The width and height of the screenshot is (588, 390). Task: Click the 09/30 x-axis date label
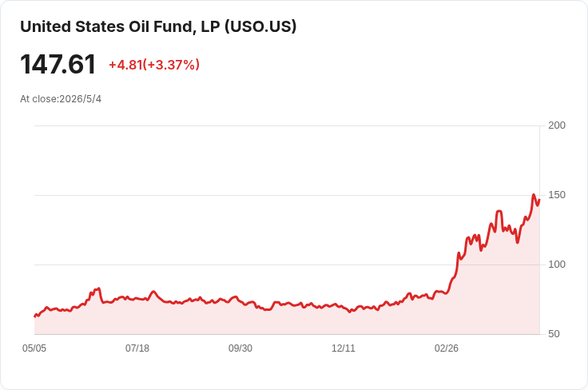[240, 348]
